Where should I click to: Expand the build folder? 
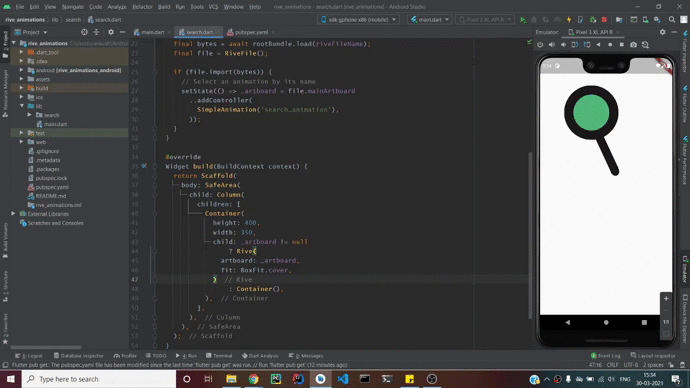[x=22, y=88]
